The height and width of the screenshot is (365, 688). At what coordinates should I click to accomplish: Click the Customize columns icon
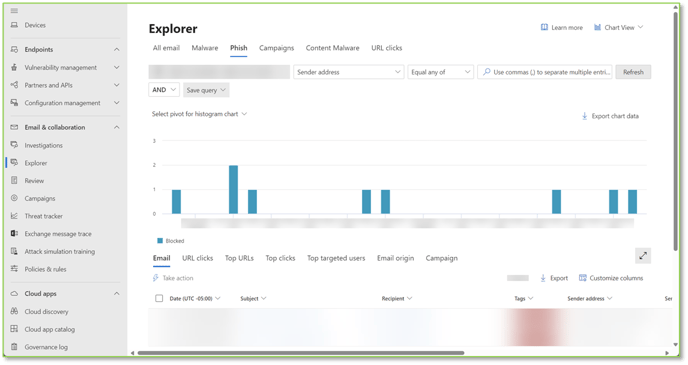point(583,278)
